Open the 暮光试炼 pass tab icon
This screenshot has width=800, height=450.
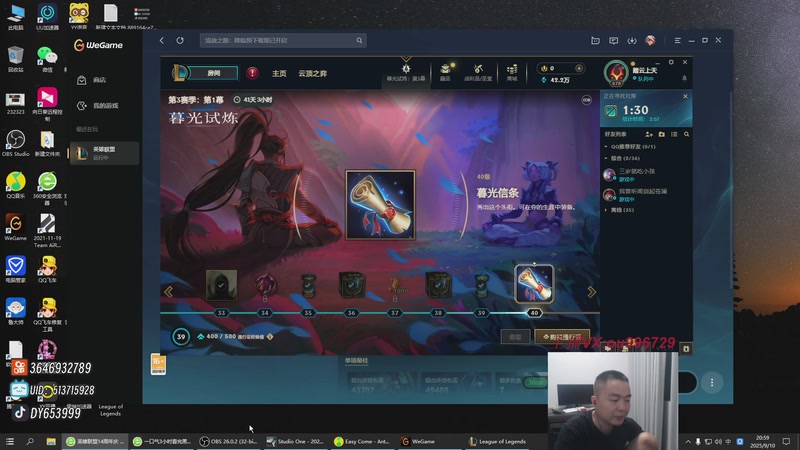tap(406, 69)
